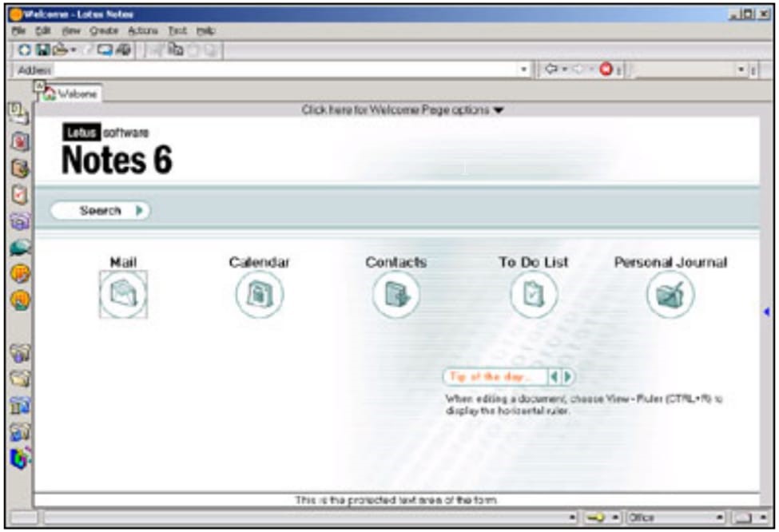Open the Go Back history dropdown arrow
The height and width of the screenshot is (532, 779).
tap(564, 69)
